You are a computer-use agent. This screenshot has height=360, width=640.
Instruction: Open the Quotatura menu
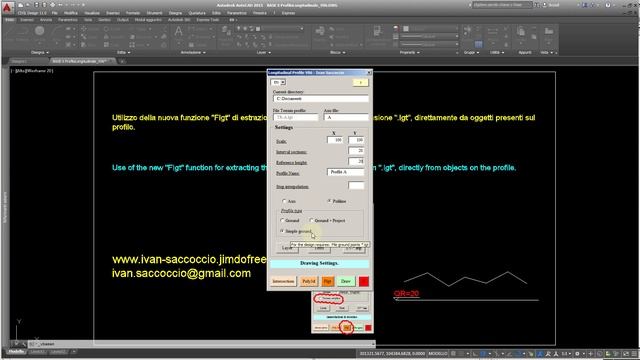pyautogui.click(x=197, y=13)
